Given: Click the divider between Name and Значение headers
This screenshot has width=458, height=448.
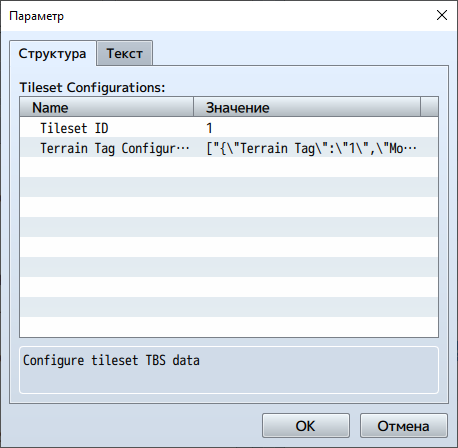Looking at the screenshot, I should click(194, 107).
